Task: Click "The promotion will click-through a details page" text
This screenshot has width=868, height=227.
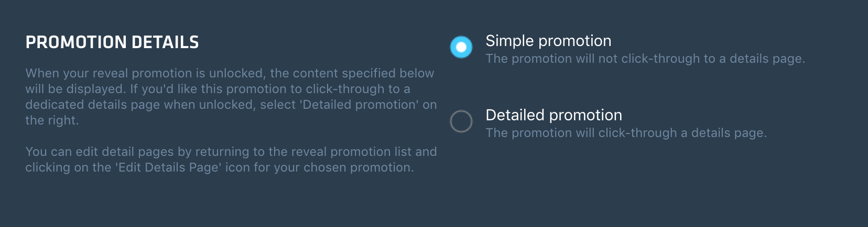Action: pos(626,133)
